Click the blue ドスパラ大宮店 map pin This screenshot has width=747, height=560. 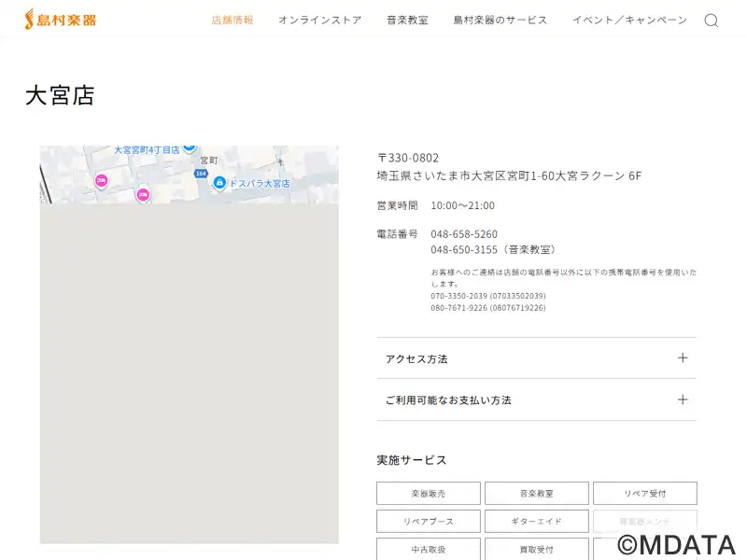(219, 182)
